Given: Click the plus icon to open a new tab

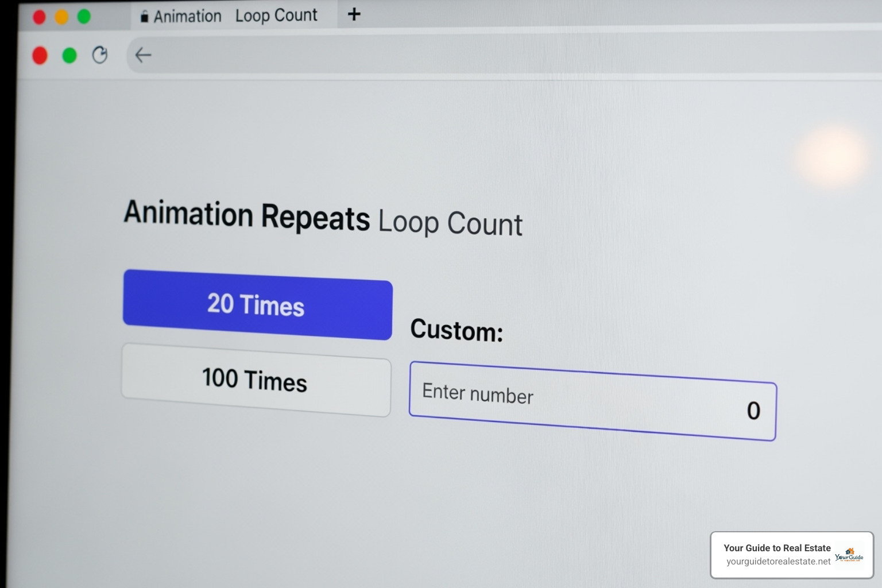Looking at the screenshot, I should tap(354, 15).
